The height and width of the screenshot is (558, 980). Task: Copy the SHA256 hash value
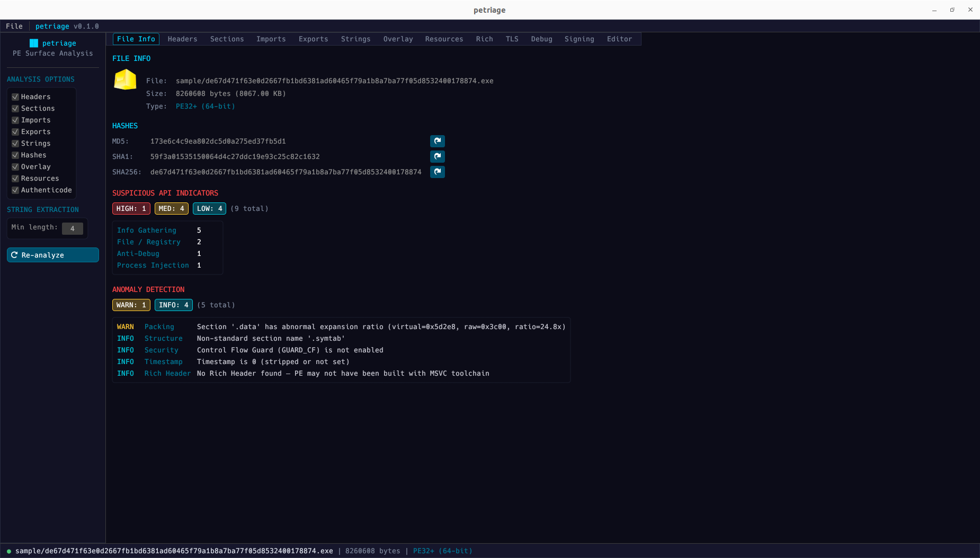pos(437,172)
